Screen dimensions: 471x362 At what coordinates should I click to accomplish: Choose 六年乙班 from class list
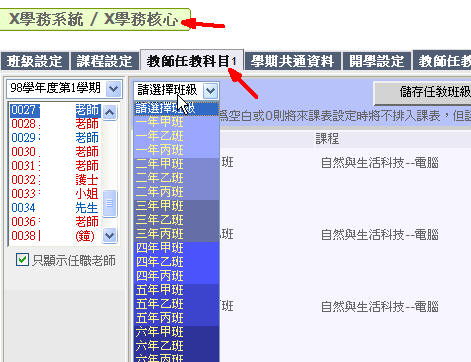pyautogui.click(x=176, y=346)
